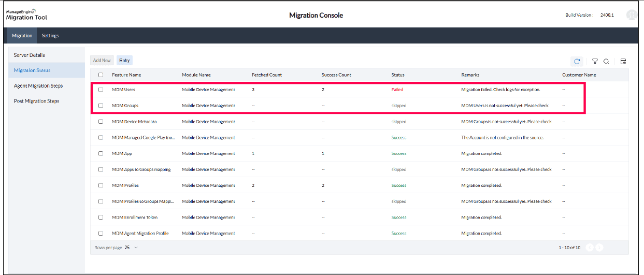Click Success status in MDM App row
The width and height of the screenshot is (644, 275).
399,154
